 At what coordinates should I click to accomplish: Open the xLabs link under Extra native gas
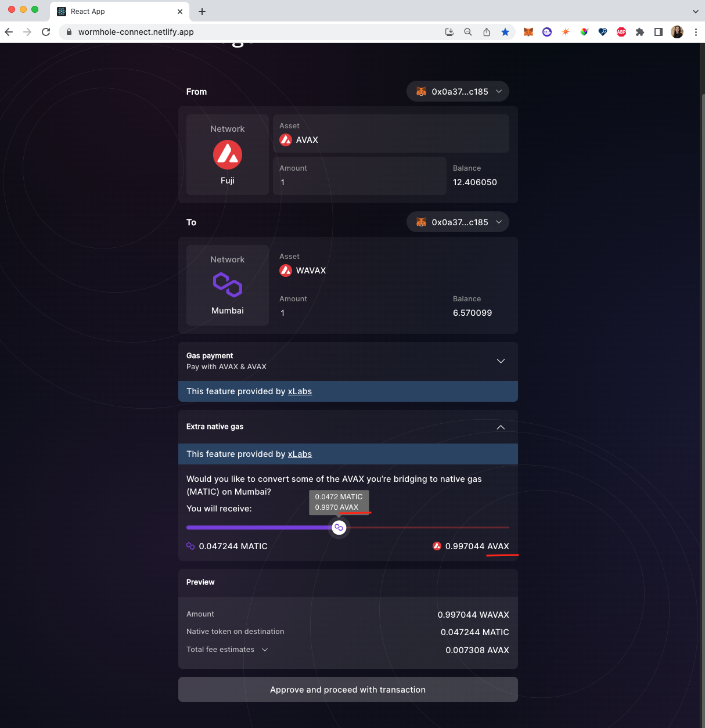300,454
